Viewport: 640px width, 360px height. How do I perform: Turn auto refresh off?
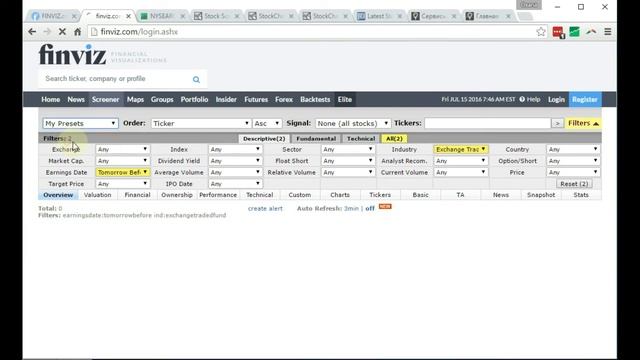pyautogui.click(x=370, y=209)
